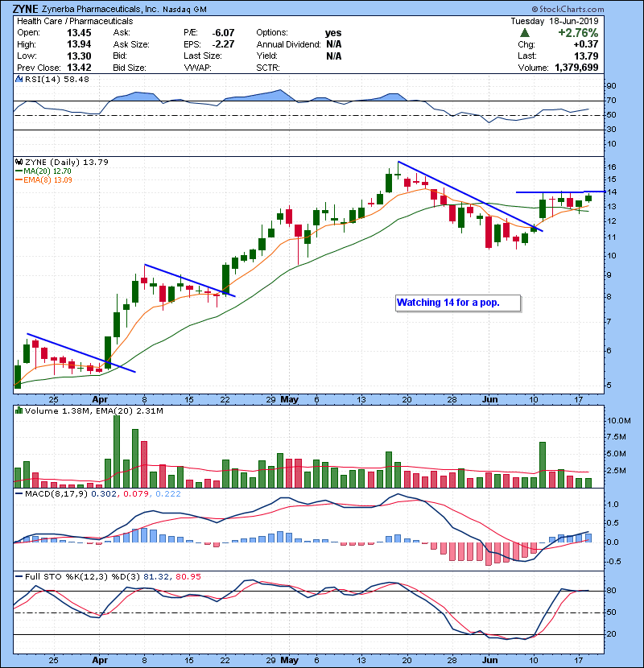Click the volume bars icon beside Volume label

(19, 410)
